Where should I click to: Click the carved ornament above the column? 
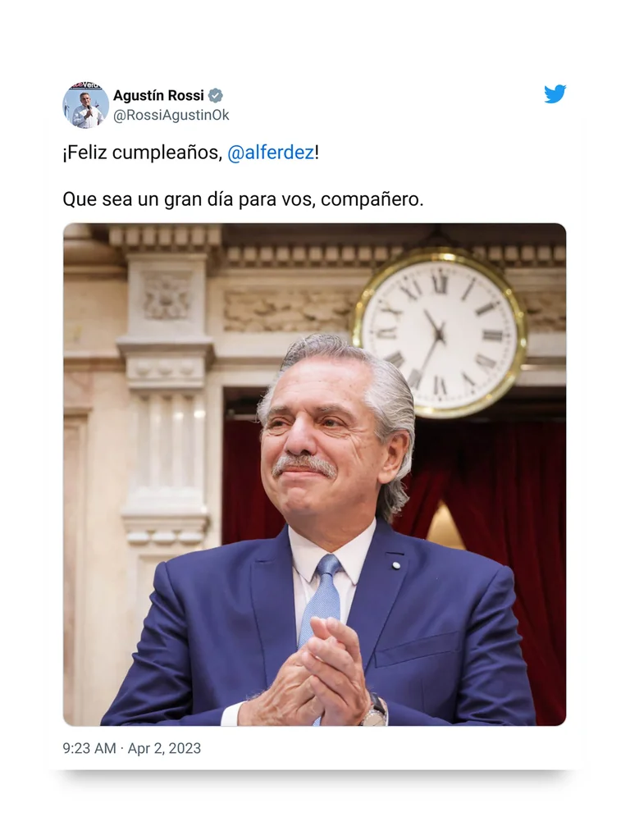point(167,296)
